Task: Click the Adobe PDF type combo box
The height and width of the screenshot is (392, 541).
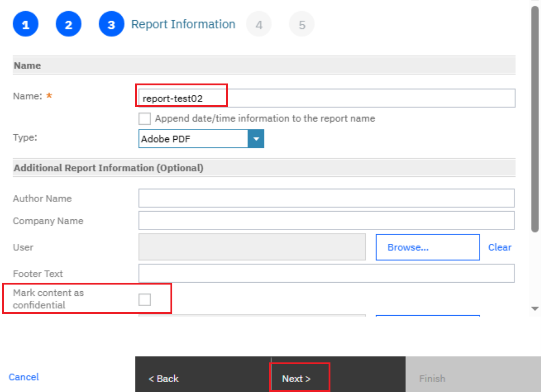Action: tap(193, 139)
